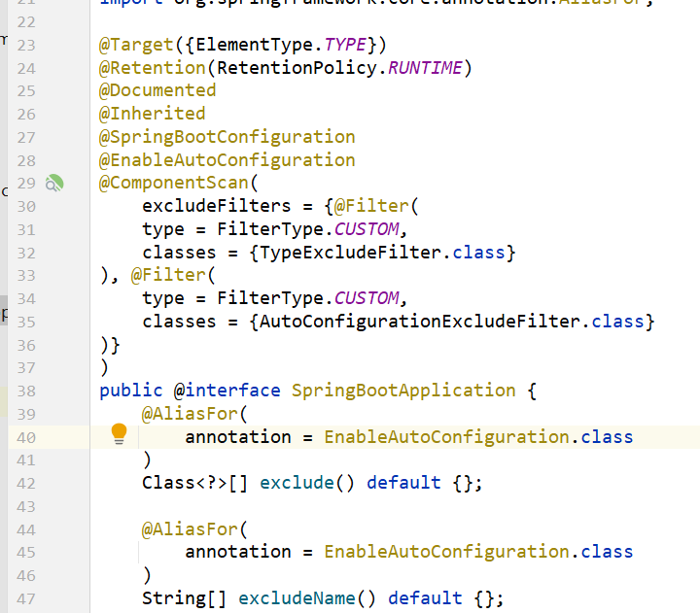Click the excludeFilters attribute name

(x=216, y=206)
